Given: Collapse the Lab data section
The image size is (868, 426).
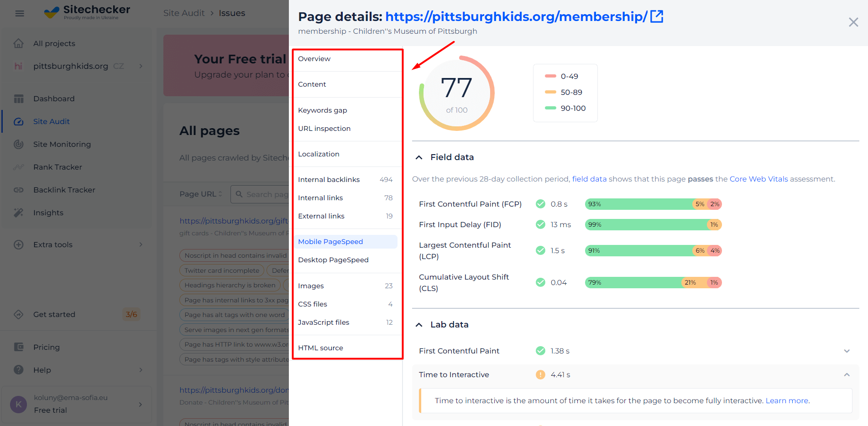Looking at the screenshot, I should click(419, 325).
